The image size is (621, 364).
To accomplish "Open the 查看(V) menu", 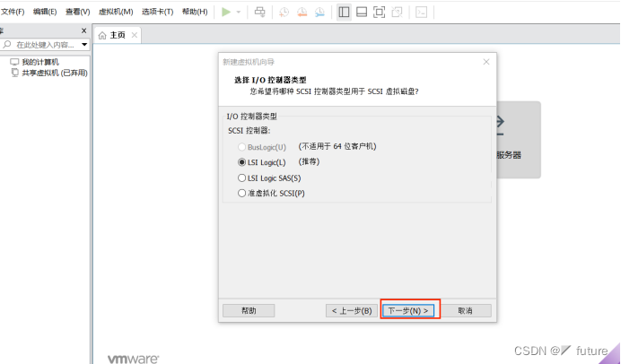I will point(77,12).
